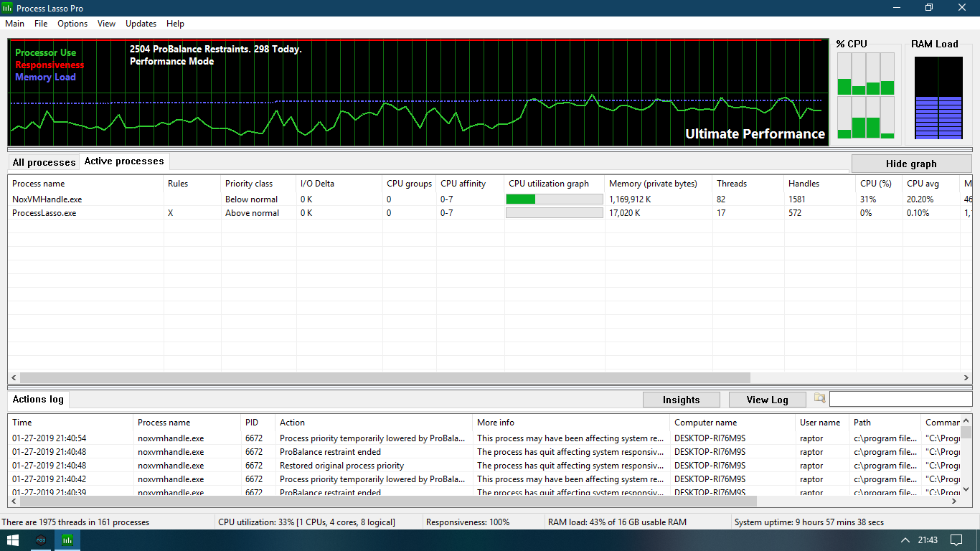Sort by the Process name column header
This screenshot has height=551, width=980.
click(x=85, y=184)
